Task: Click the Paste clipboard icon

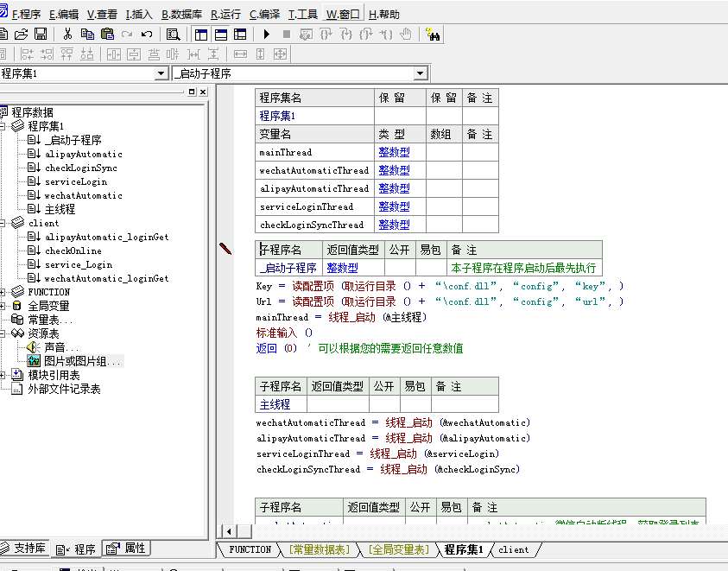Action: pos(107,35)
